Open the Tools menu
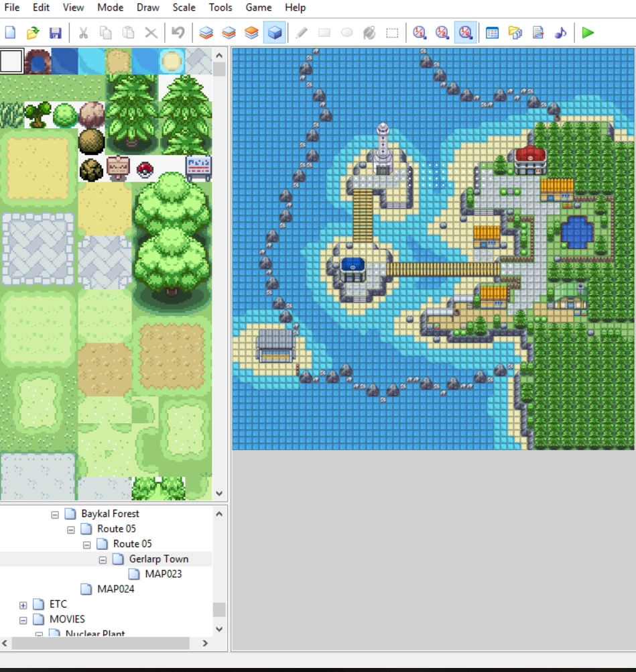Image resolution: width=636 pixels, height=672 pixels. (x=220, y=7)
